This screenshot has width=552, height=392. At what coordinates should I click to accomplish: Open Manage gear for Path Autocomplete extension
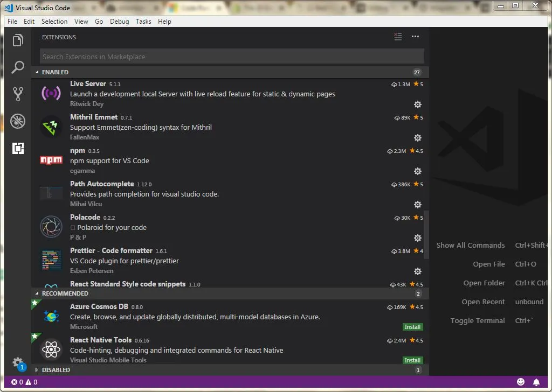[x=418, y=205]
